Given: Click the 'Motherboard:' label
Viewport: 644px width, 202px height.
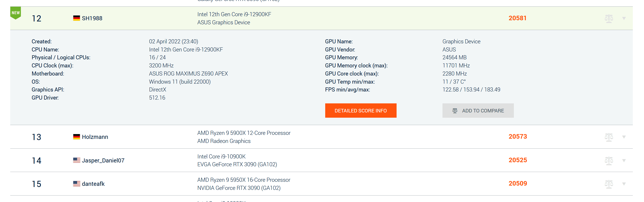Looking at the screenshot, I should click(x=48, y=74).
